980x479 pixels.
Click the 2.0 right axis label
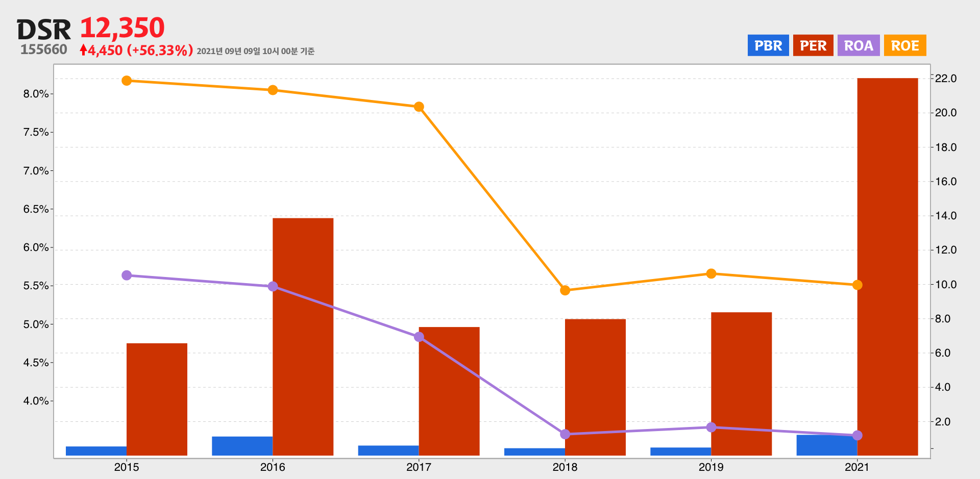coord(943,422)
